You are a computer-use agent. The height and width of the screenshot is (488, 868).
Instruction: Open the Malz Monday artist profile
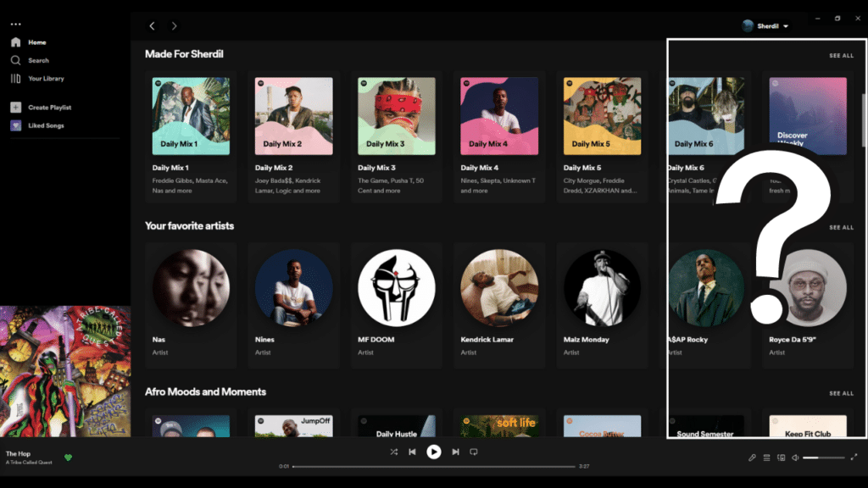point(603,305)
